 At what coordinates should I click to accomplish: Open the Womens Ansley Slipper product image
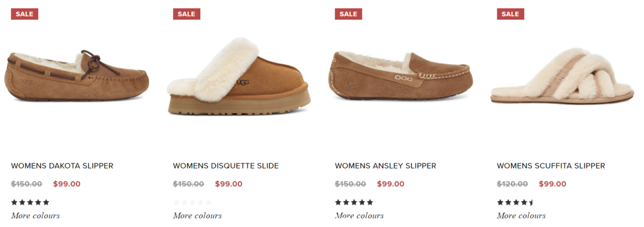(401, 76)
